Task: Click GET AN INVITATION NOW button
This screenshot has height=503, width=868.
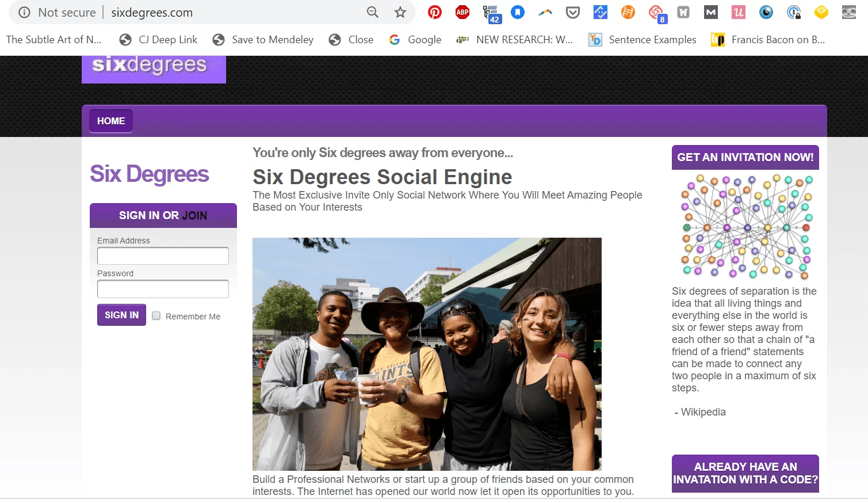Action: (745, 157)
